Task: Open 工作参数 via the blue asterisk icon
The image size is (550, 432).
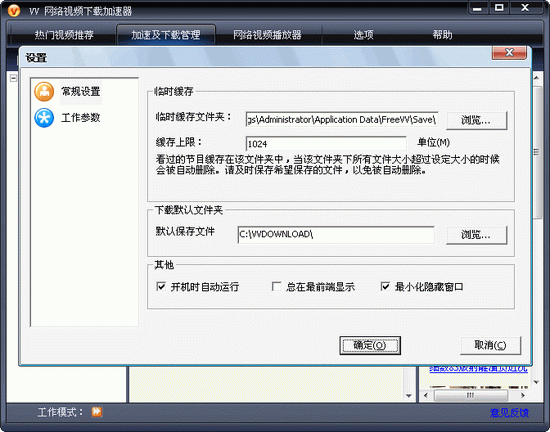Action: [x=44, y=118]
